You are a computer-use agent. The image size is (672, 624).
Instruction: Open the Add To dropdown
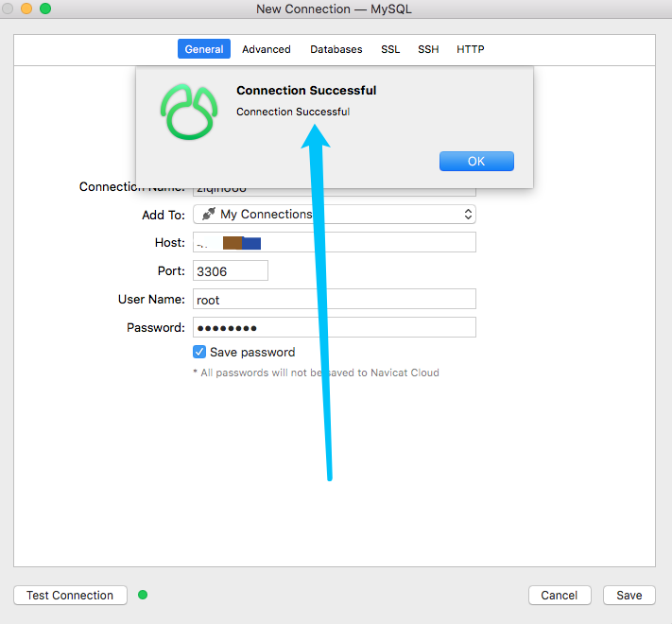[x=335, y=215]
